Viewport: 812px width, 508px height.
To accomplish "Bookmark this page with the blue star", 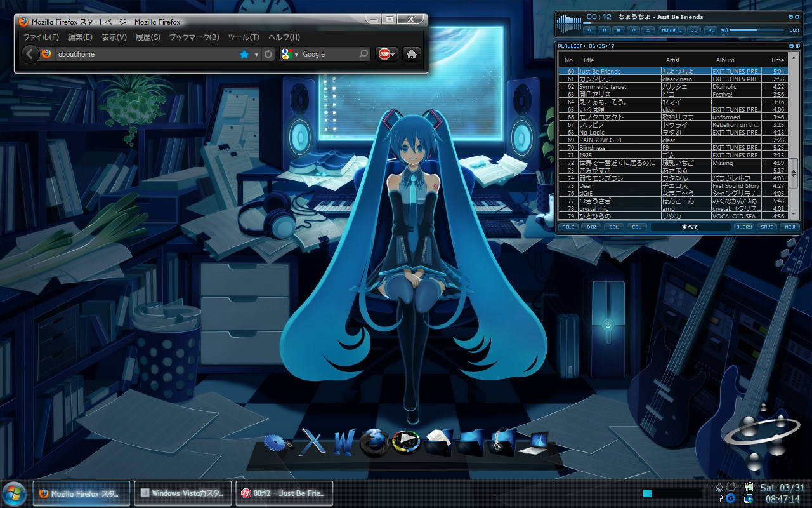I will 244,55.
